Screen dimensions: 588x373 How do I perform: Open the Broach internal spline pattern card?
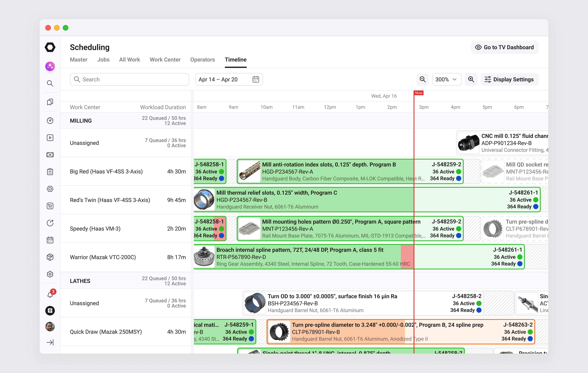click(359, 257)
